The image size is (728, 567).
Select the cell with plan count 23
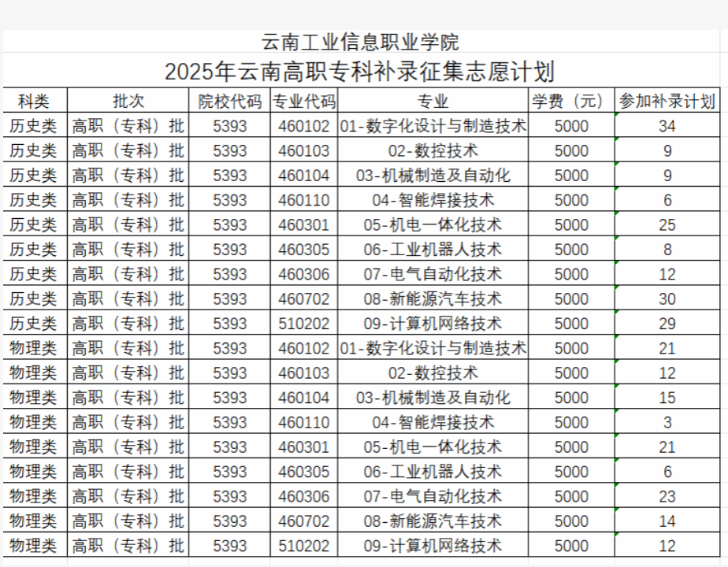667,497
